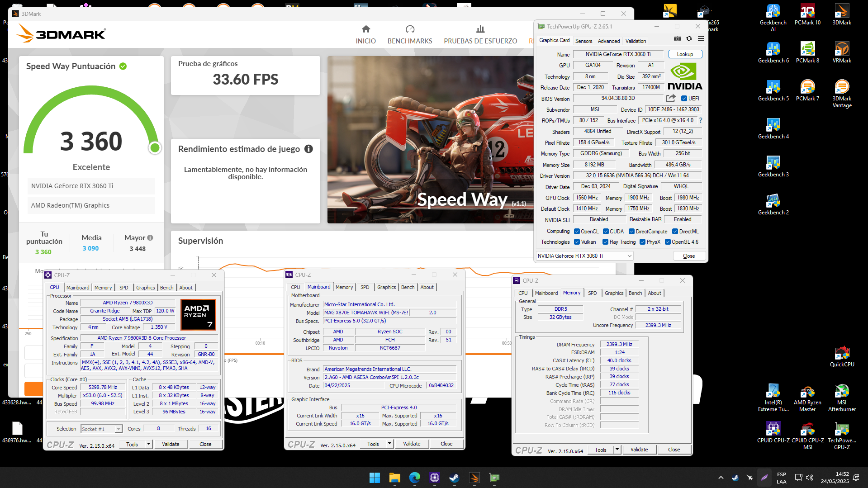
Task: Click info icon next to Rendimiento estimado
Action: click(308, 149)
